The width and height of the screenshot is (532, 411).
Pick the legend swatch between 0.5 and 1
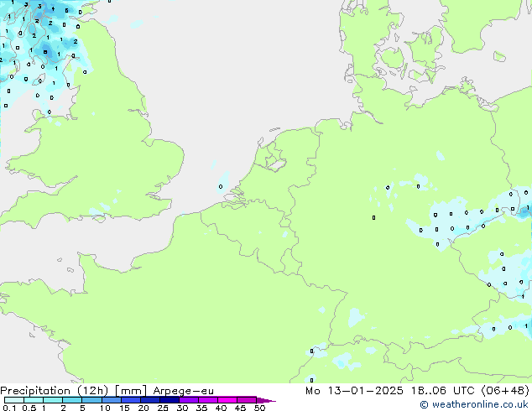tap(34, 400)
